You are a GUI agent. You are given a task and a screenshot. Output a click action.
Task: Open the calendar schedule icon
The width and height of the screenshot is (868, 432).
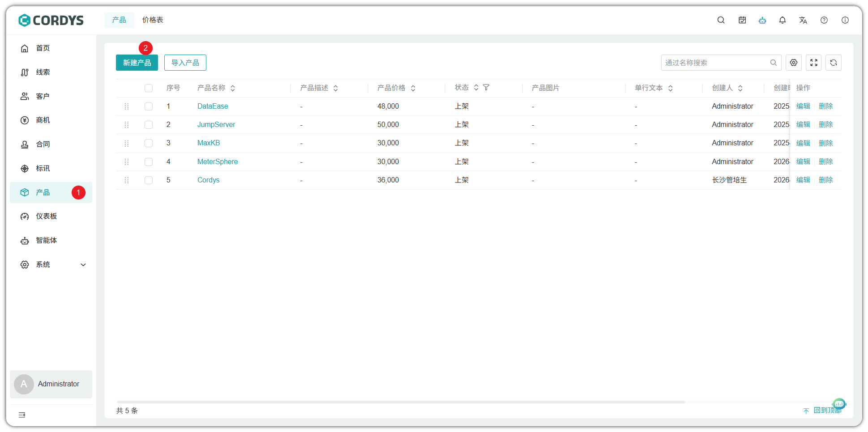click(x=742, y=20)
